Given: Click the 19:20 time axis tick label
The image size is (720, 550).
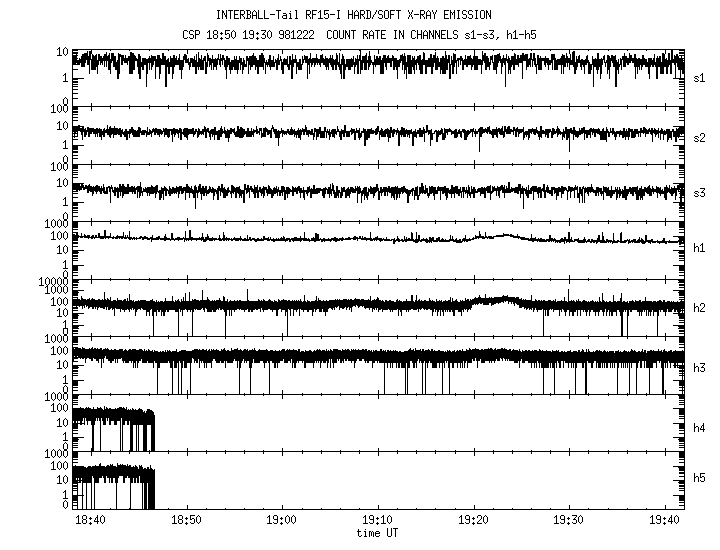Looking at the screenshot, I should (x=473, y=522).
